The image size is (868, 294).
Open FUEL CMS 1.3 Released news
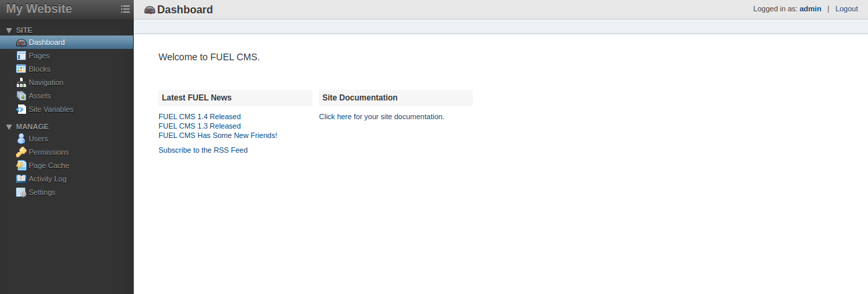[199, 126]
